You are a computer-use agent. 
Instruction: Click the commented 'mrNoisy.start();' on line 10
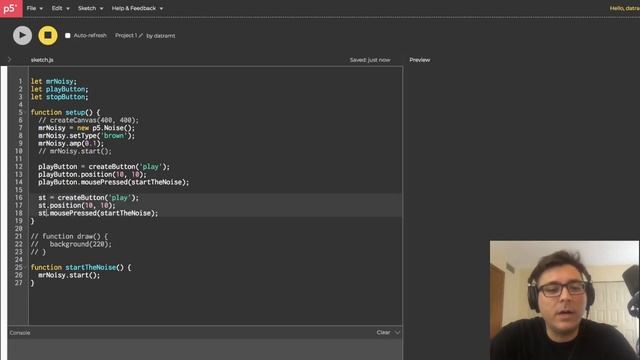point(75,151)
